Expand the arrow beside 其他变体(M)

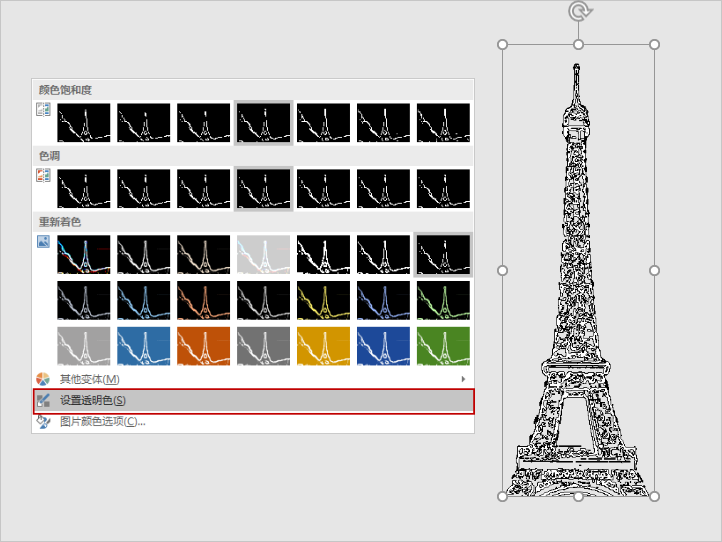[x=463, y=379]
